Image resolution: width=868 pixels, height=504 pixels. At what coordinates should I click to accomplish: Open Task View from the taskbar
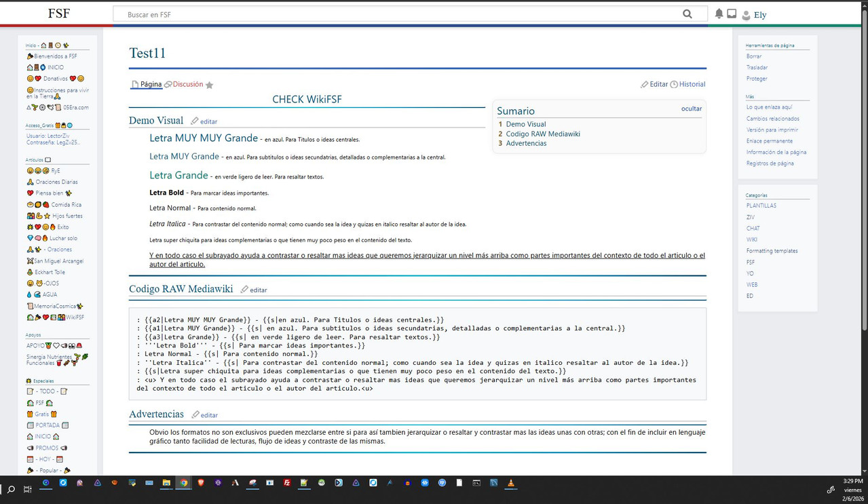[28, 489]
